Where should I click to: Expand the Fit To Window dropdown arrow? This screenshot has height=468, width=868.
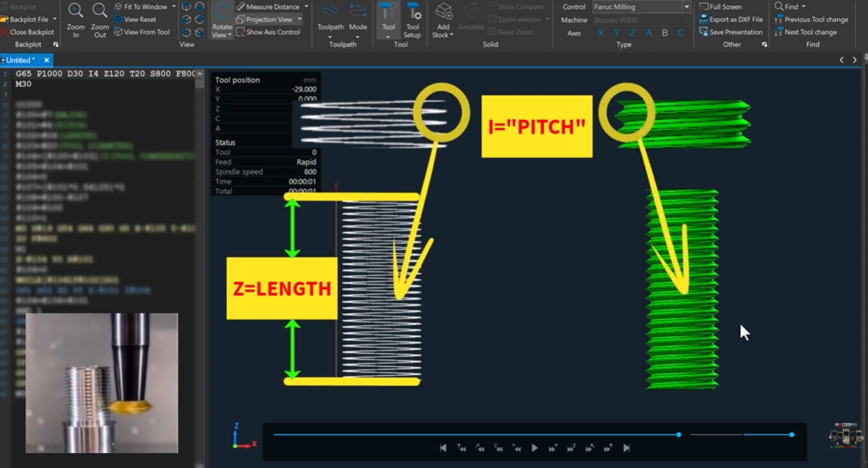[174, 6]
